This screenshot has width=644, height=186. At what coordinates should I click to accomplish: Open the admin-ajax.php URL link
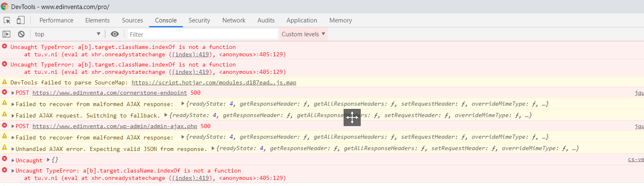(x=115, y=126)
